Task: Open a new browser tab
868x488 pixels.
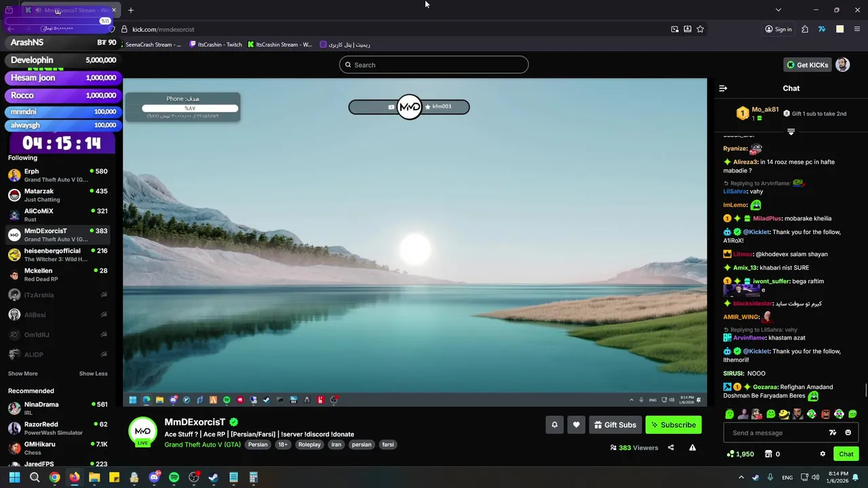Action: 131,10
